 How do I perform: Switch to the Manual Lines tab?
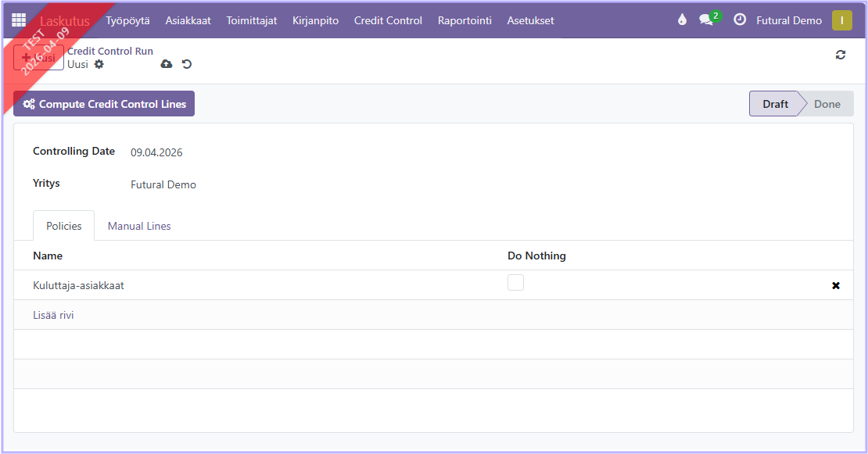pos(139,226)
